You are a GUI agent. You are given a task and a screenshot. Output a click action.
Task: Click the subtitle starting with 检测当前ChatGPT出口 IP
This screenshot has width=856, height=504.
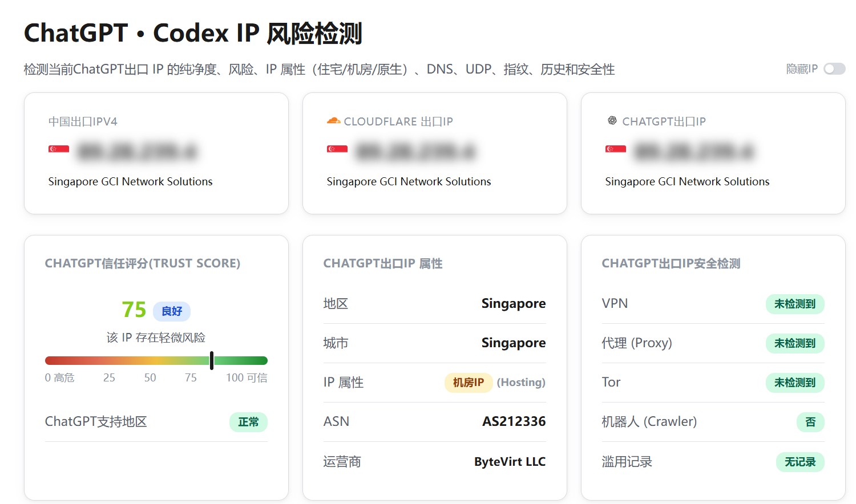tap(320, 70)
